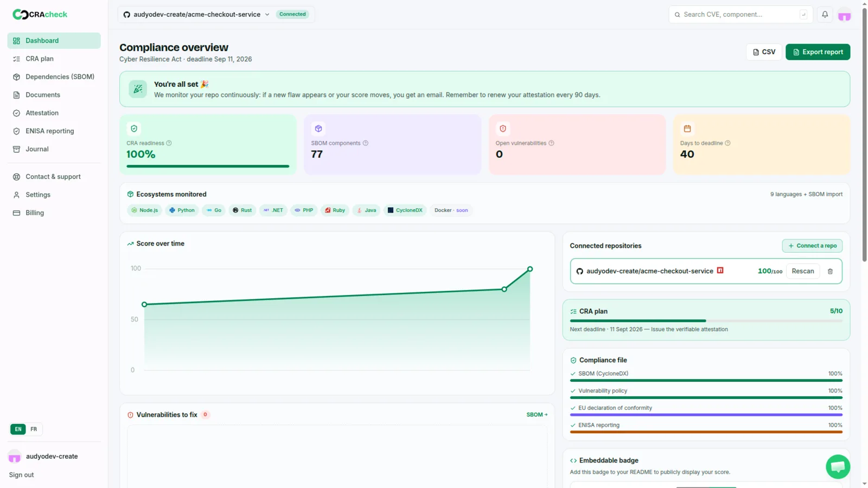Open the live chat bubble

pos(838,467)
